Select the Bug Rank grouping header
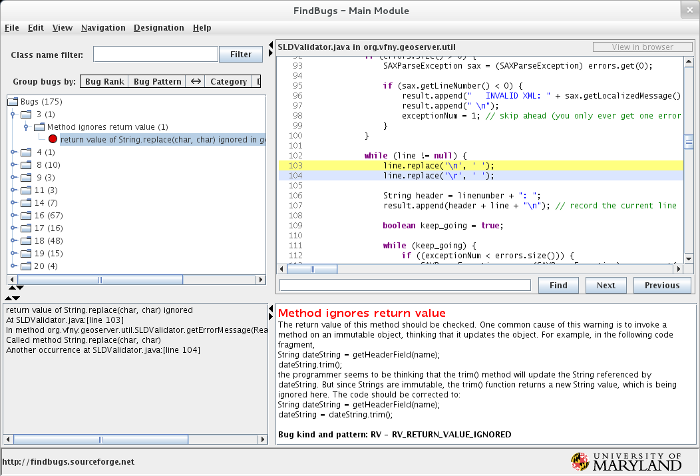 [104, 82]
